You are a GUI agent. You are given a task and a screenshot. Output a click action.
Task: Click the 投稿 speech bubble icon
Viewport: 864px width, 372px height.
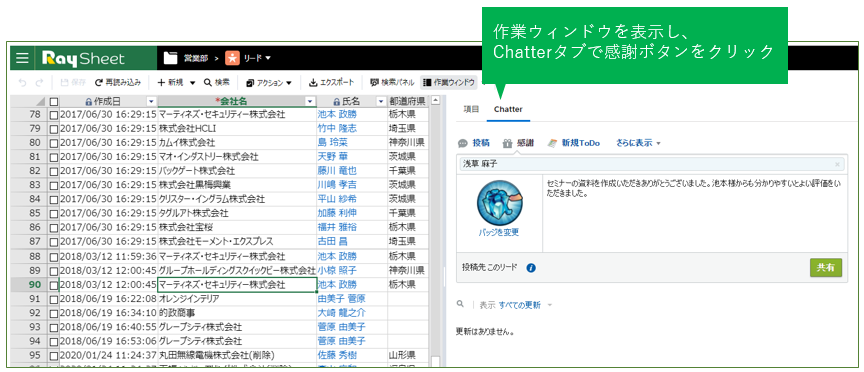(x=463, y=143)
